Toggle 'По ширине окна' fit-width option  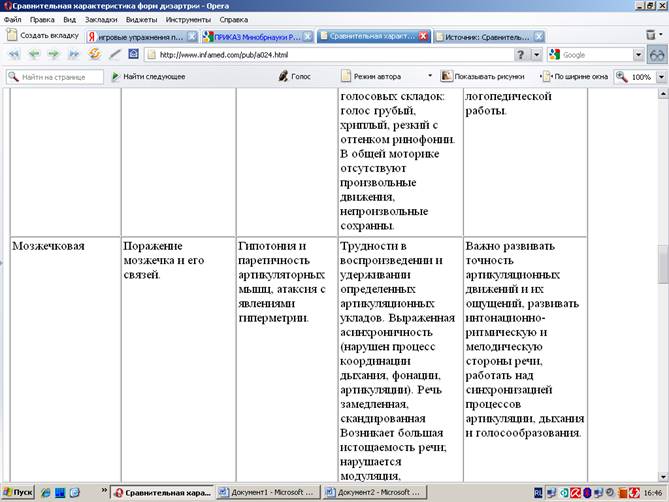click(x=576, y=76)
